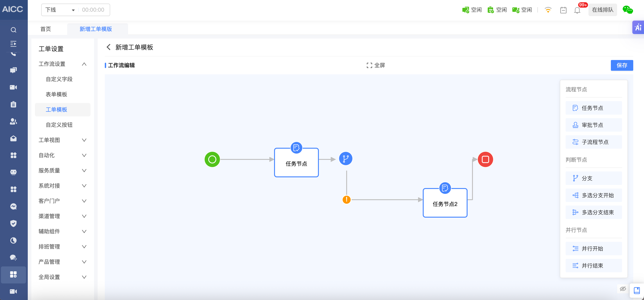Click the 保存 button
Image resolution: width=644 pixels, height=300 pixels.
tap(622, 65)
